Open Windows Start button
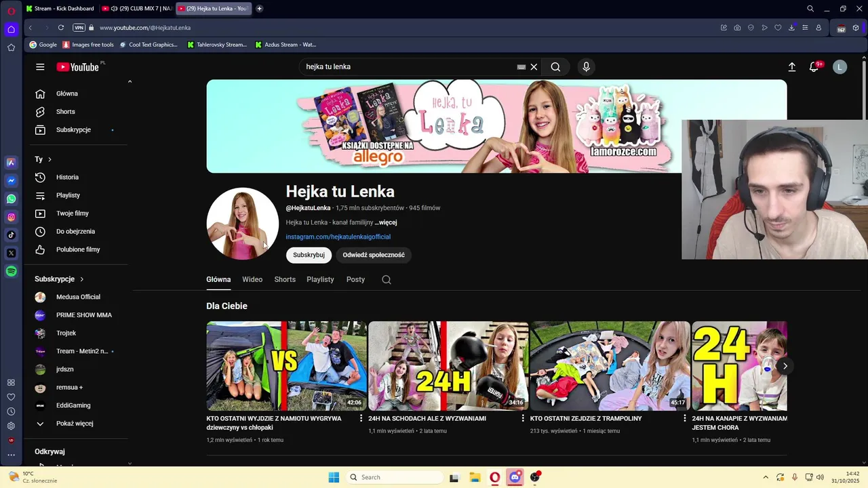This screenshot has width=868, height=488. coord(334,477)
